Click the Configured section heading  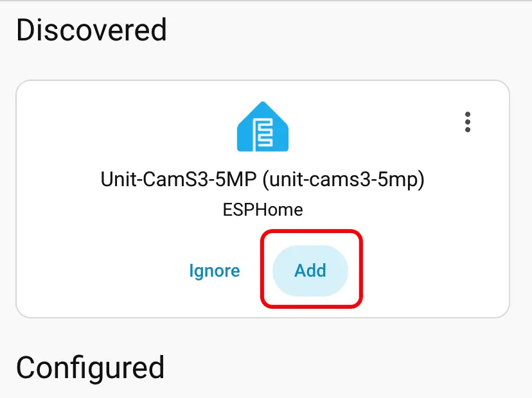91,367
